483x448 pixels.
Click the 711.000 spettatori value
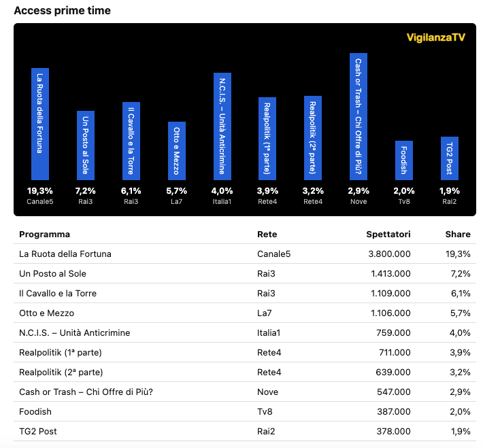click(395, 353)
